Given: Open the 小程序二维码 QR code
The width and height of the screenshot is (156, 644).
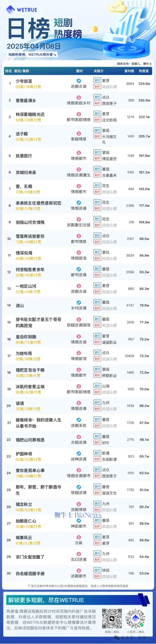Looking at the screenshot, I should (x=136, y=618).
